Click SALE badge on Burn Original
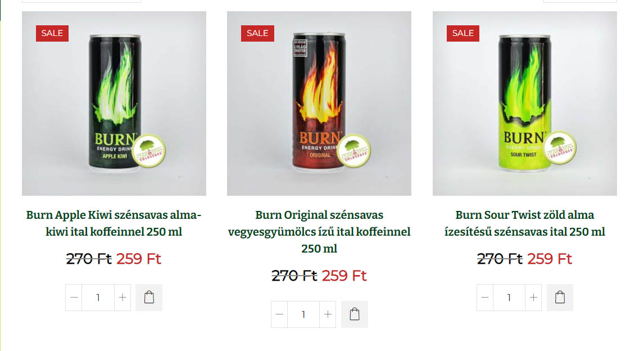 (257, 33)
